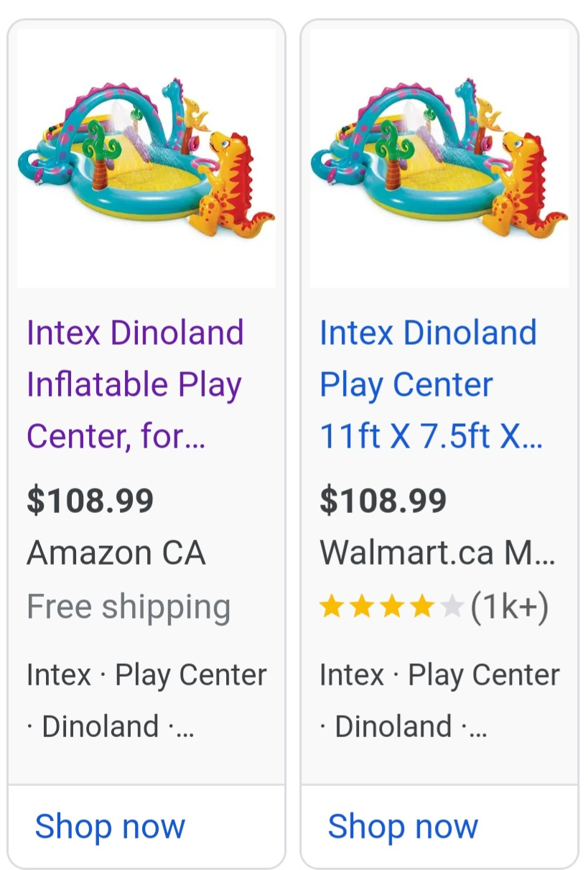View the (1k+) review count
The width and height of the screenshot is (588, 870).
[x=510, y=608]
